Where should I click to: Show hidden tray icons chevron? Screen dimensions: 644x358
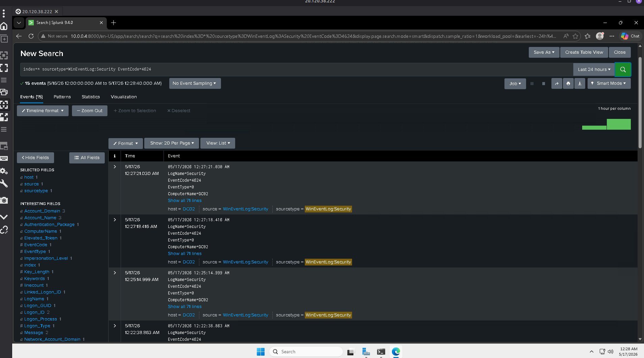click(591, 352)
